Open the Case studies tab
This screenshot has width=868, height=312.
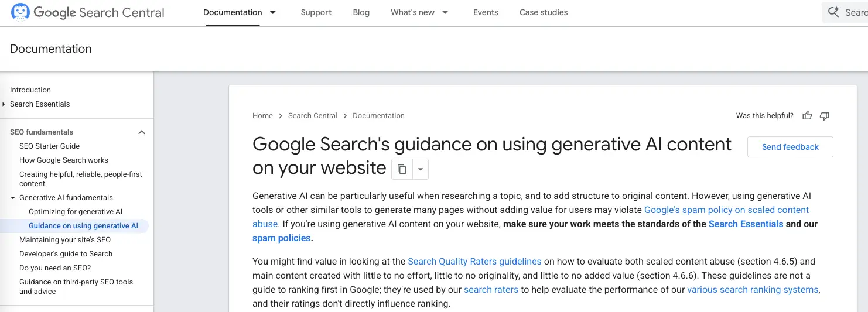click(544, 12)
